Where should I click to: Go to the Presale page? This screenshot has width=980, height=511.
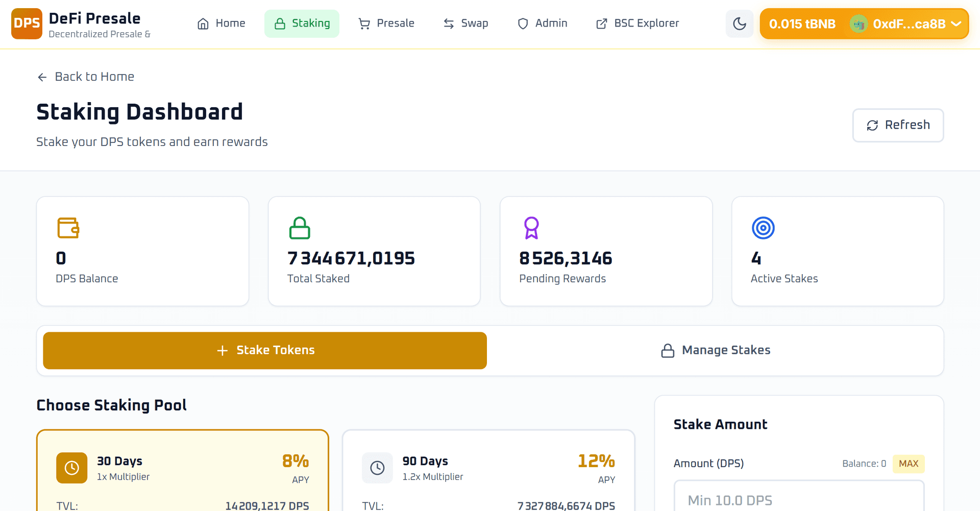point(386,23)
